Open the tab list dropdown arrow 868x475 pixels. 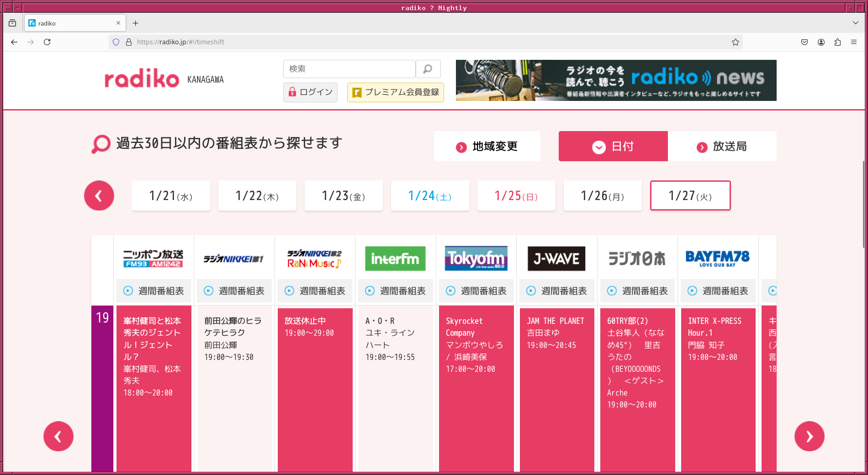click(x=855, y=23)
